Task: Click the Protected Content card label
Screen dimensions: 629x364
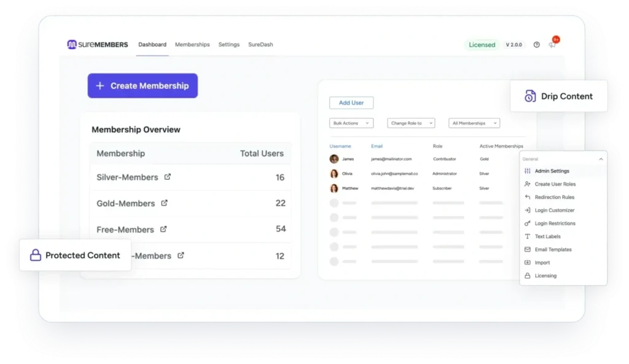Action: pyautogui.click(x=83, y=255)
